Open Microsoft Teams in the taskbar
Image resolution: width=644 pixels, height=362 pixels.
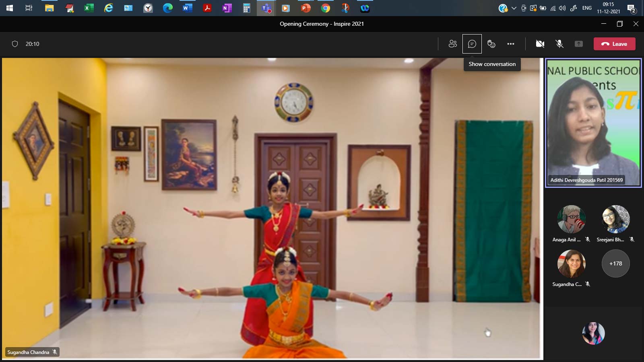[266, 8]
